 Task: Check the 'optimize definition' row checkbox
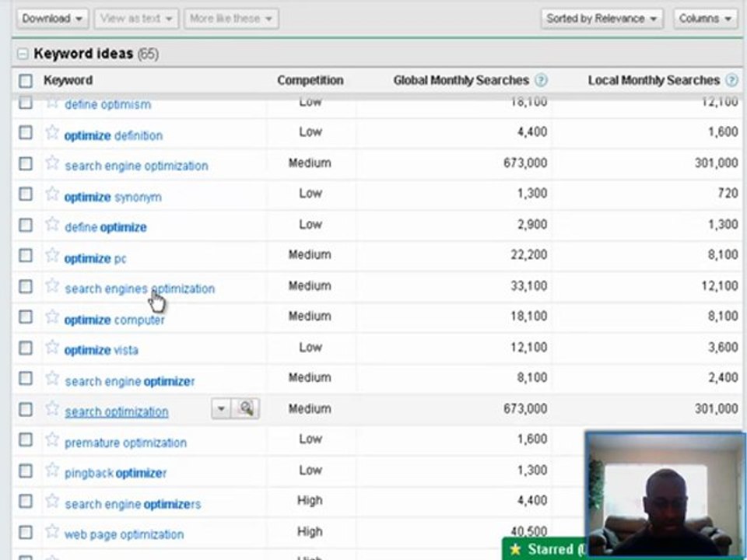[26, 132]
